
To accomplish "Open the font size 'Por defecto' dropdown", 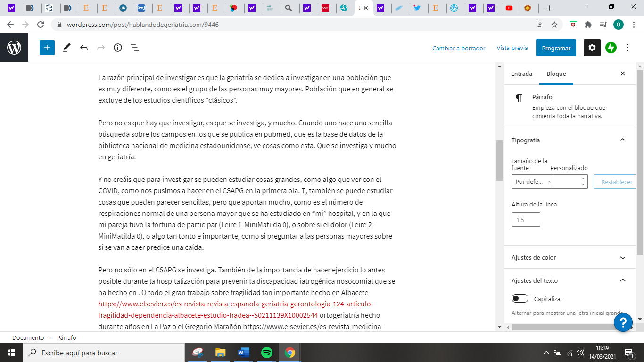I will pyautogui.click(x=531, y=181).
